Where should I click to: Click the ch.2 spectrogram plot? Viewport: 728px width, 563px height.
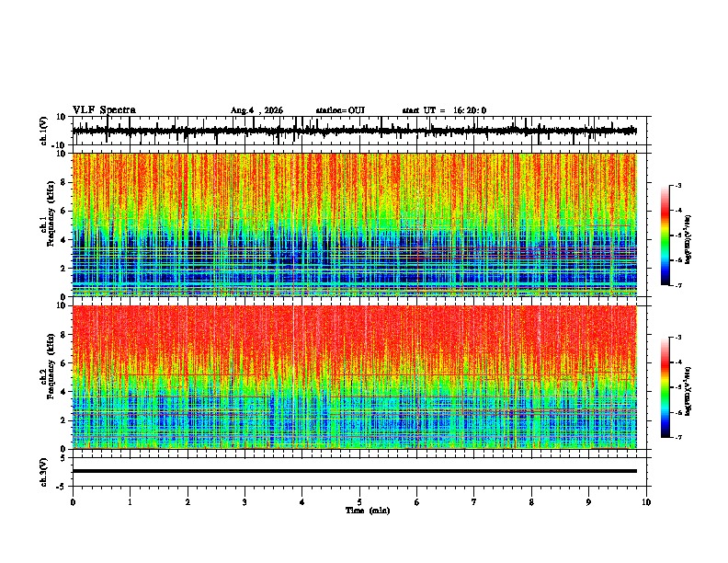coord(354,377)
